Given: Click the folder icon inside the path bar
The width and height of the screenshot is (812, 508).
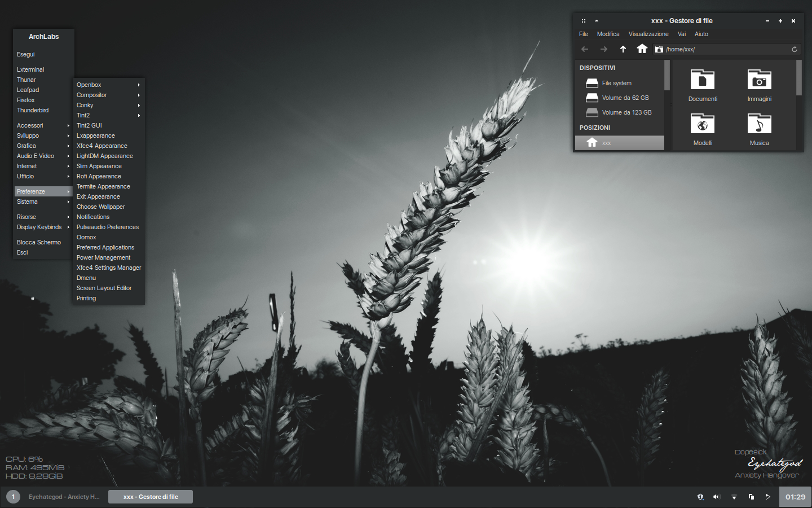Looking at the screenshot, I should point(659,49).
